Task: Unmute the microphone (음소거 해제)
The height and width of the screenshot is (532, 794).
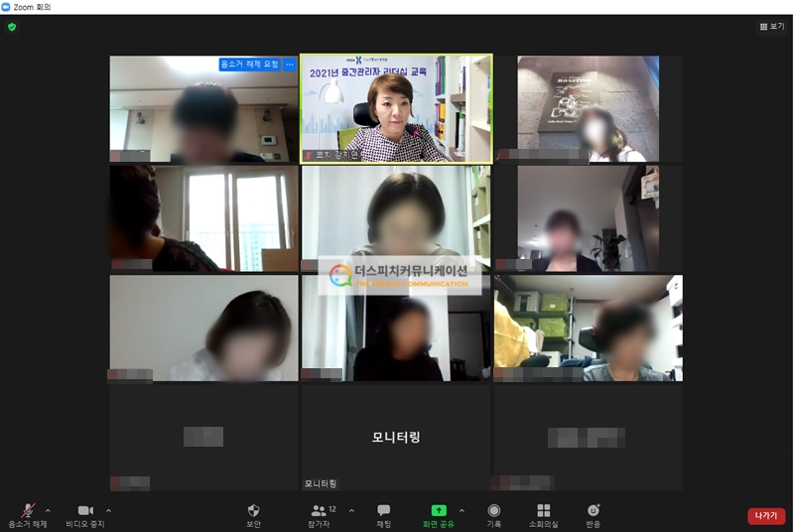Action: click(x=27, y=514)
